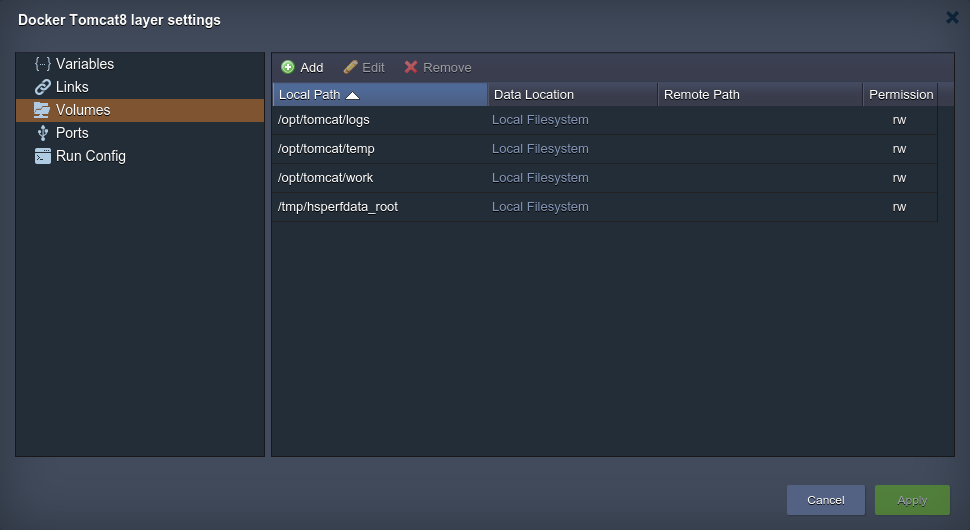Click the Edit volume button label

click(373, 67)
